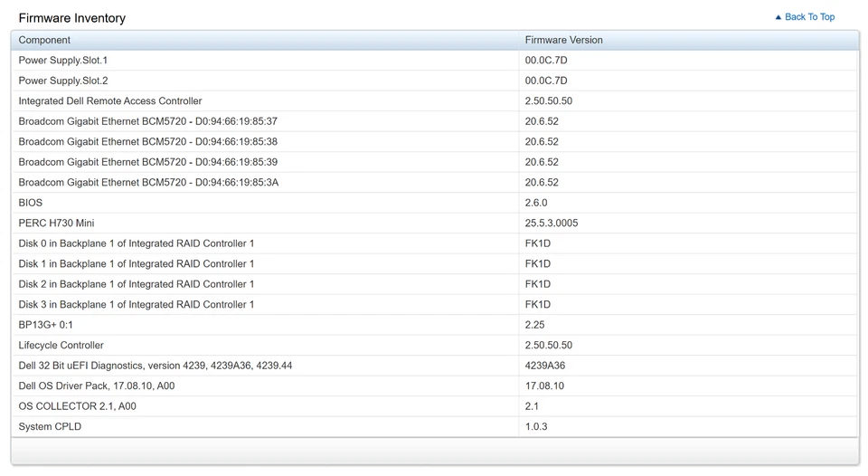Click FK1D firmware value for Disk 3
Screen dimensions: 868x476
coord(537,305)
